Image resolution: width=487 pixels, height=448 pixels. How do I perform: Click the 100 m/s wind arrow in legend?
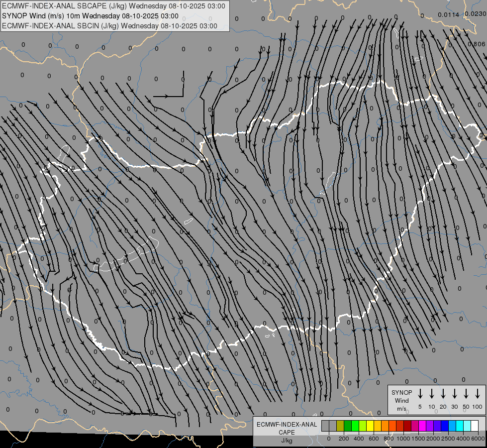(x=478, y=394)
